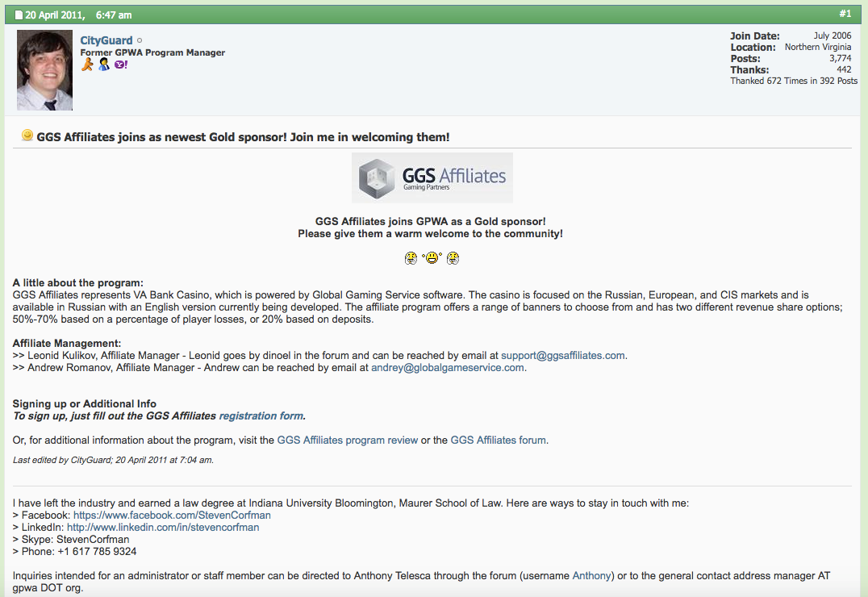
Task: Click the post document icon beside the date
Action: pyautogui.click(x=19, y=15)
